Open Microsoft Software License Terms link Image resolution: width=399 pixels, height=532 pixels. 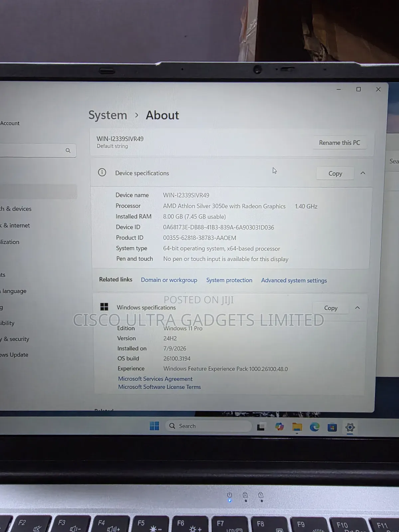(x=160, y=387)
